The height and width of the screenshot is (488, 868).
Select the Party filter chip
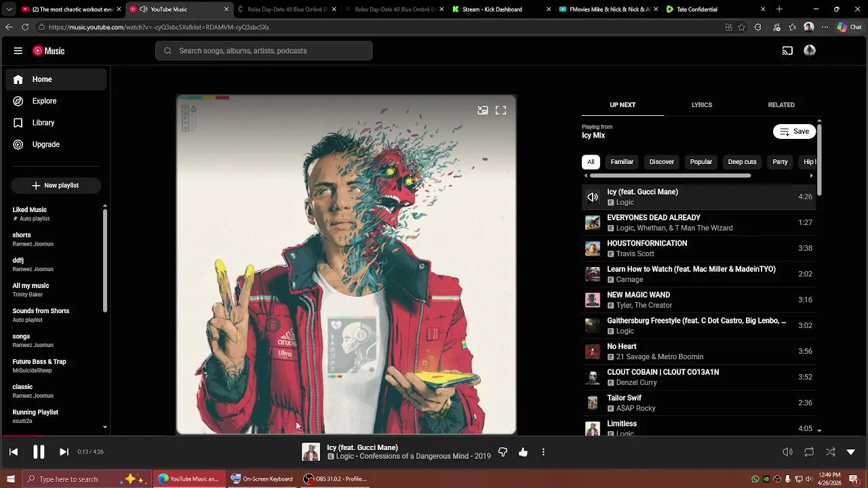780,162
